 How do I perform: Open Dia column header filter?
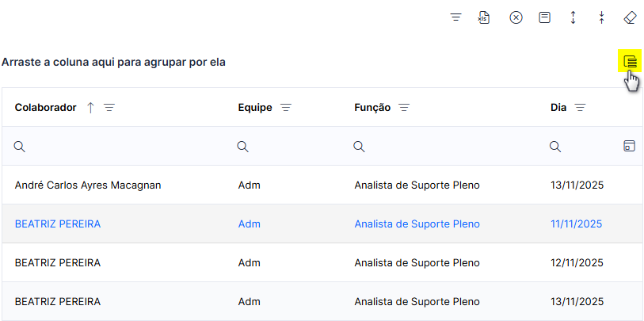point(580,108)
